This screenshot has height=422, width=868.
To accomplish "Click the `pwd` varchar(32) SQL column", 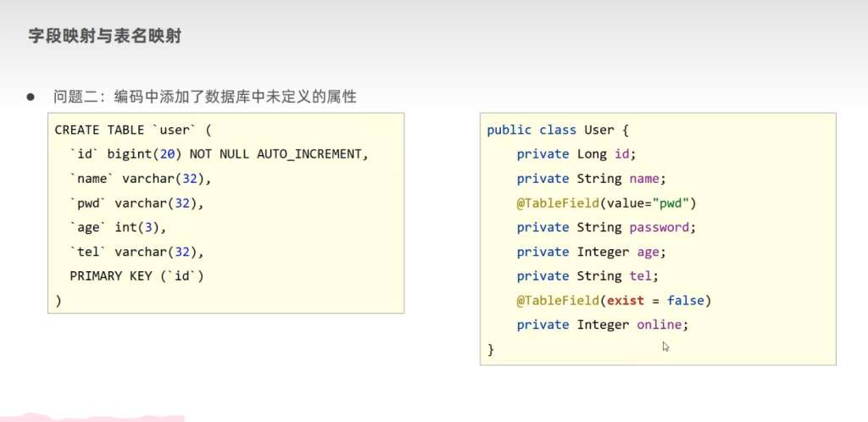I will pyautogui.click(x=136, y=203).
